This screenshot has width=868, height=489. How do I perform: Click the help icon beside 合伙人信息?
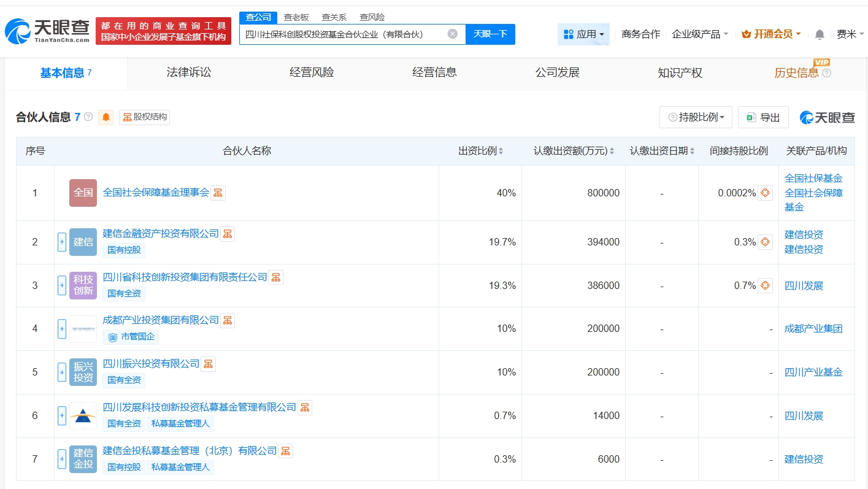point(88,117)
